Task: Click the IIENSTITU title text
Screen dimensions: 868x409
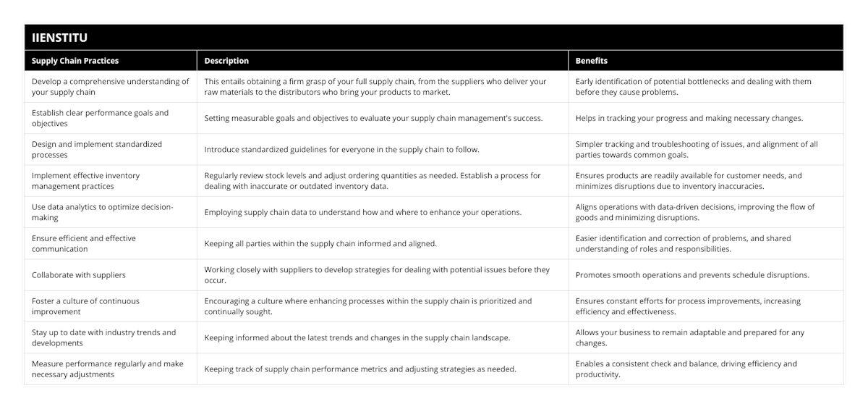Action: tap(60, 38)
